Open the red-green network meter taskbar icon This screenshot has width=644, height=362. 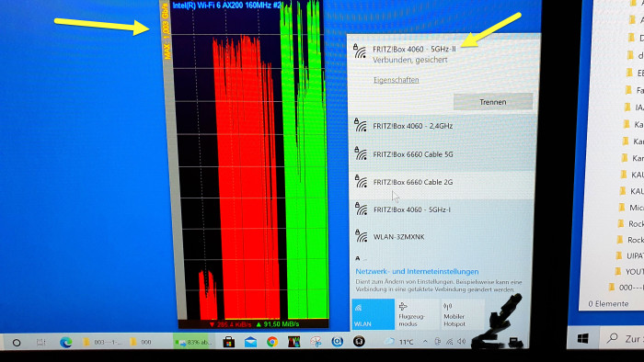[293, 342]
